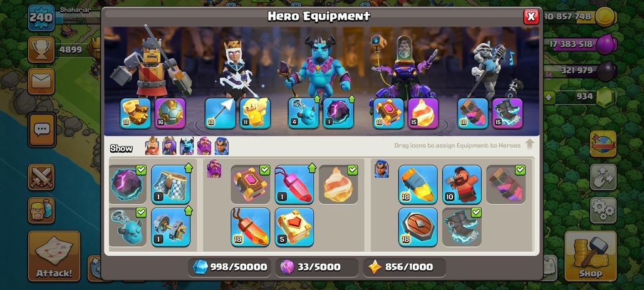
Task: Open the Shop menu
Action: (590, 256)
